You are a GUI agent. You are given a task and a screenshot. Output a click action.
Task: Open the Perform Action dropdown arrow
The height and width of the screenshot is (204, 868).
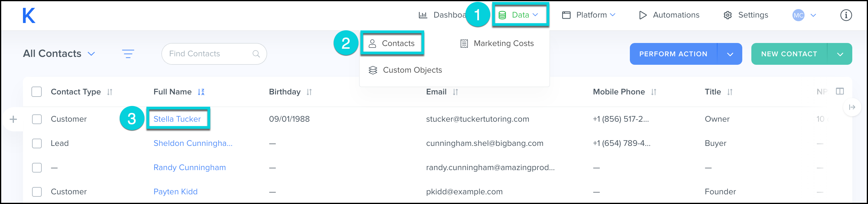pyautogui.click(x=730, y=54)
